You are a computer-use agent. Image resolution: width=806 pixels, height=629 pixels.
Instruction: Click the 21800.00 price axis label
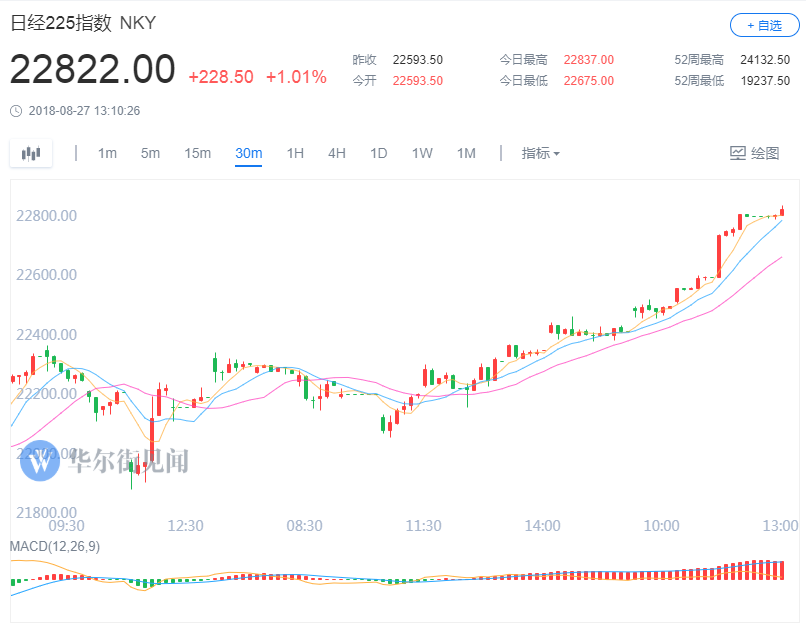coord(46,512)
